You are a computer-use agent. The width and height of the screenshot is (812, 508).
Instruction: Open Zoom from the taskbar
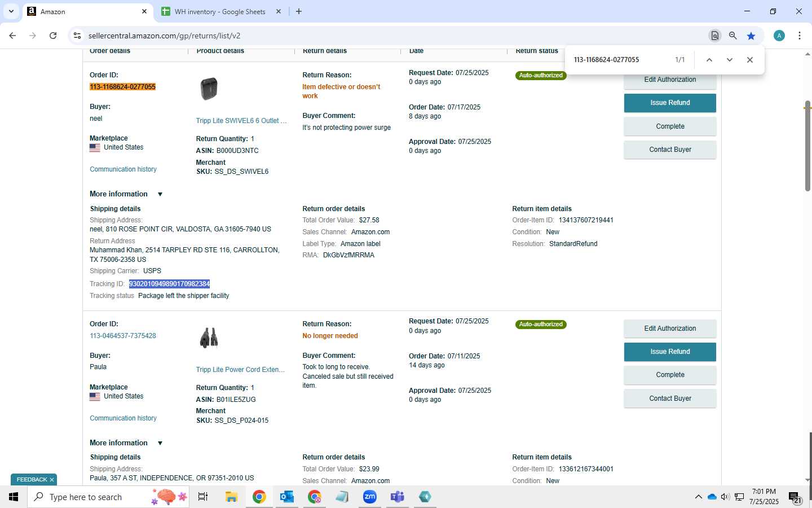click(369, 497)
